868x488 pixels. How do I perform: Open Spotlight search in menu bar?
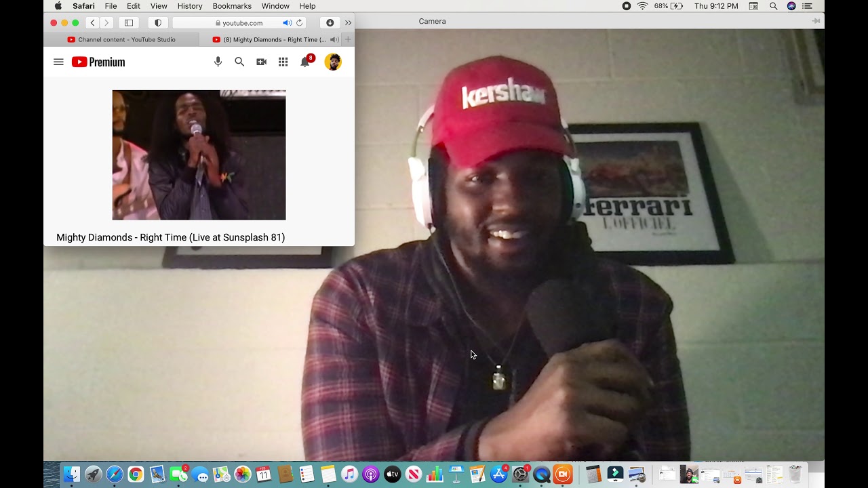coord(773,6)
